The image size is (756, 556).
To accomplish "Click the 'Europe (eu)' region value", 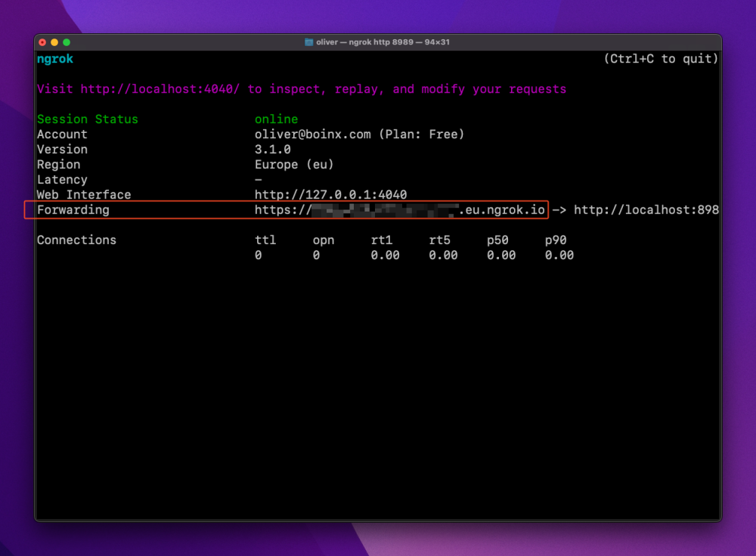I will pyautogui.click(x=294, y=165).
